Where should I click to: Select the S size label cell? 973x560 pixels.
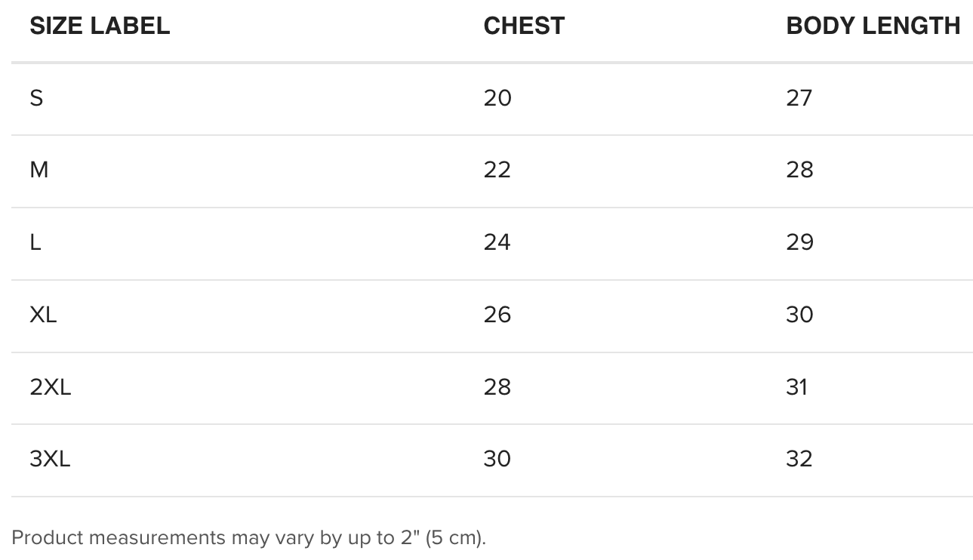pyautogui.click(x=36, y=97)
